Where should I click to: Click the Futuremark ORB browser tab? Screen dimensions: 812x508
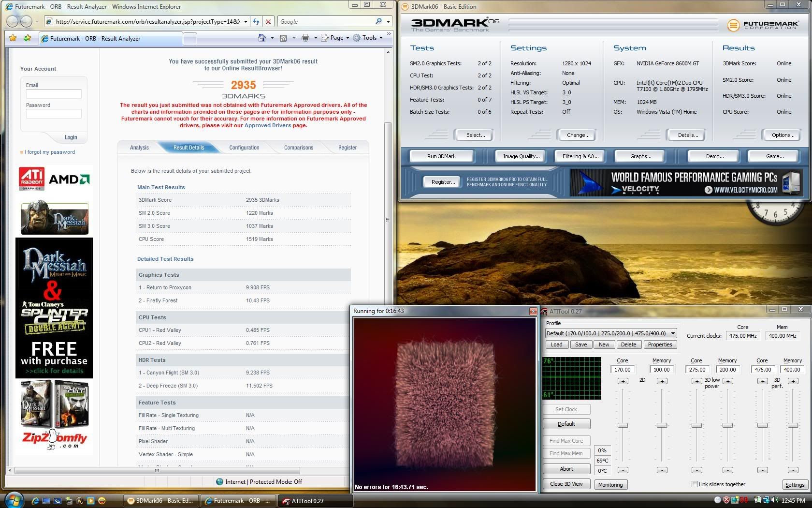(x=111, y=39)
